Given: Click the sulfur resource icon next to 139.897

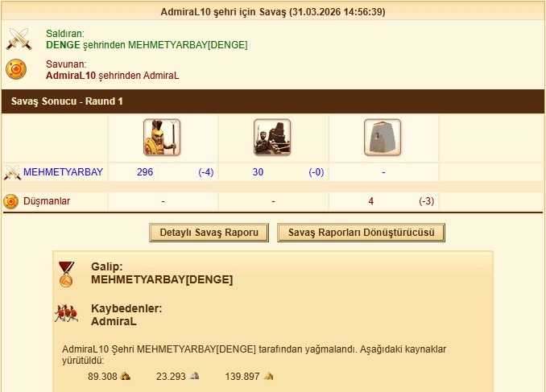Looking at the screenshot, I should (268, 376).
